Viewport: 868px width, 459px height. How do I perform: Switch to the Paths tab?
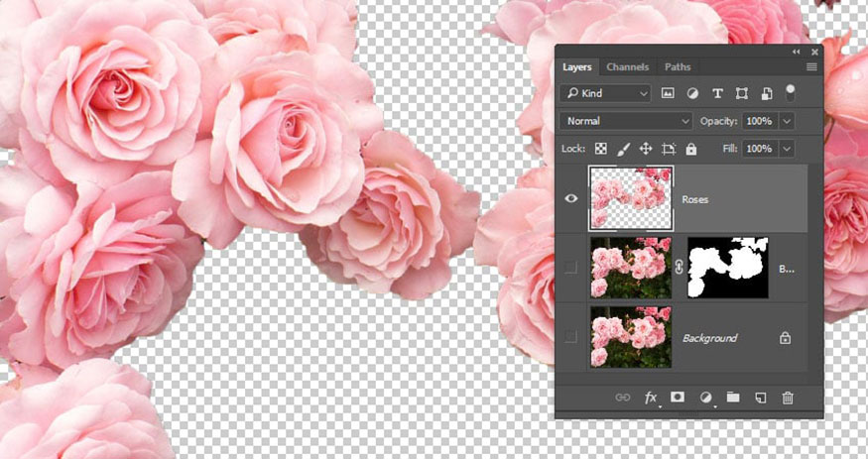678,66
